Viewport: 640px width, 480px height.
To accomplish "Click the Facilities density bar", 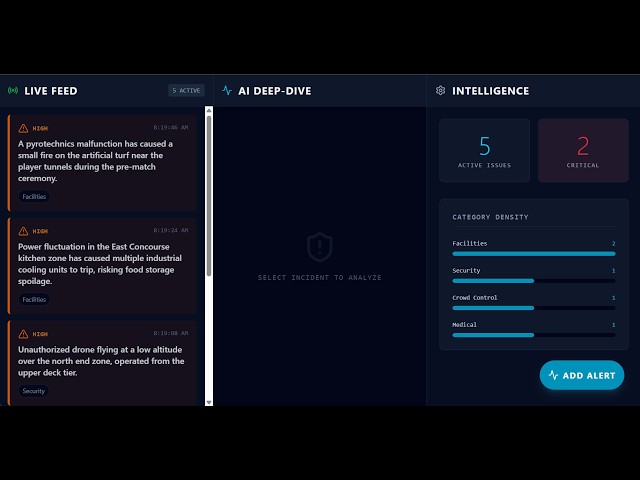I will pos(534,254).
